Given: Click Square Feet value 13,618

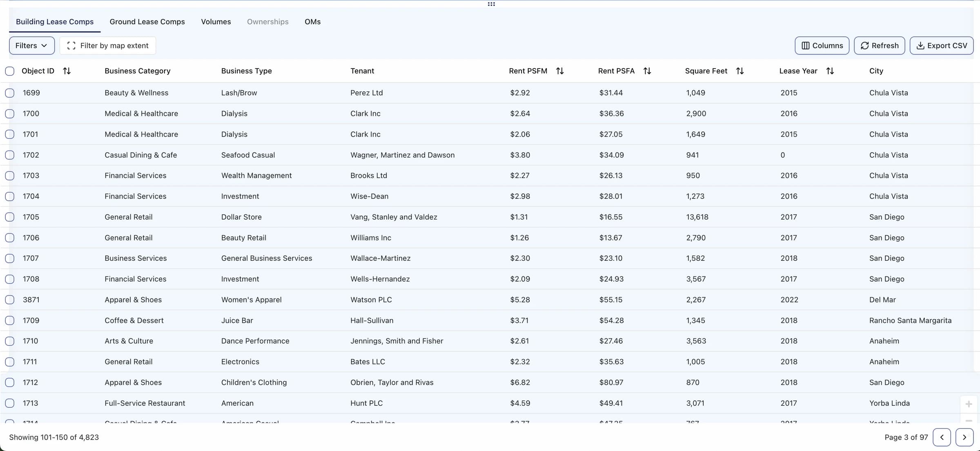Looking at the screenshot, I should (697, 217).
